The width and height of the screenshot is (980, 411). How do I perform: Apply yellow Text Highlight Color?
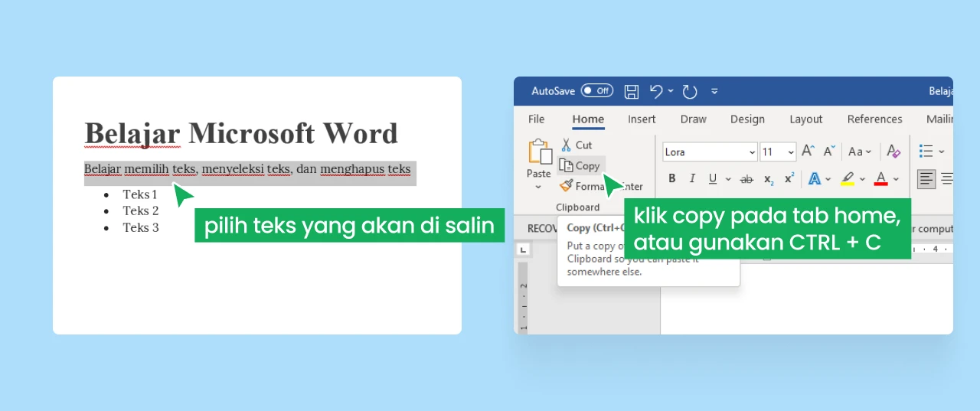pyautogui.click(x=848, y=179)
